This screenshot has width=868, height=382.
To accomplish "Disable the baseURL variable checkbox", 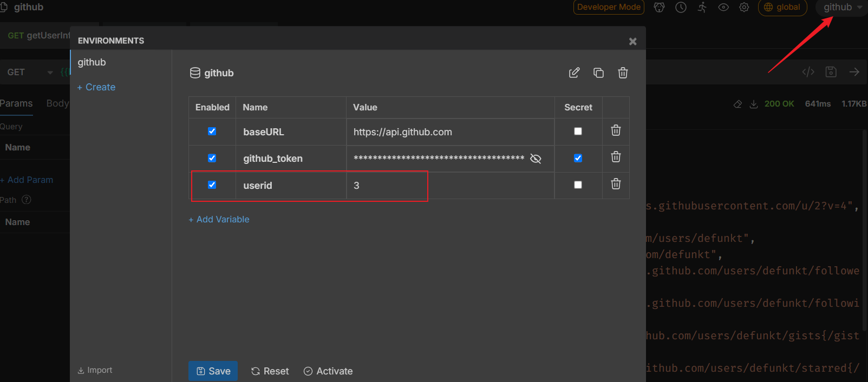I will click(x=212, y=131).
